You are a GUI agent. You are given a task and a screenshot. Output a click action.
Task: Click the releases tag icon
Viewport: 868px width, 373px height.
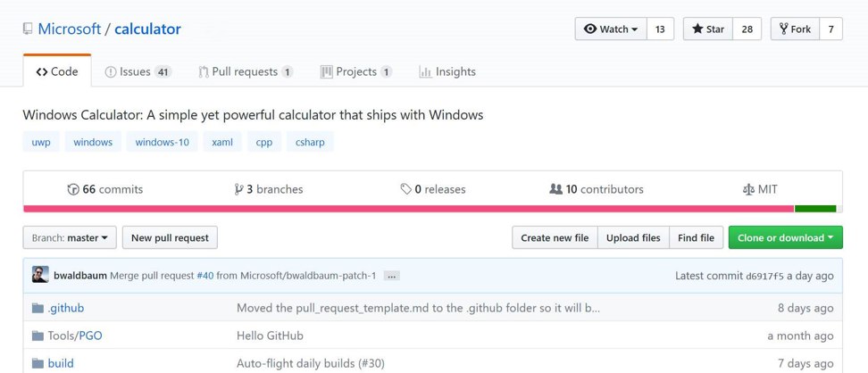[406, 189]
